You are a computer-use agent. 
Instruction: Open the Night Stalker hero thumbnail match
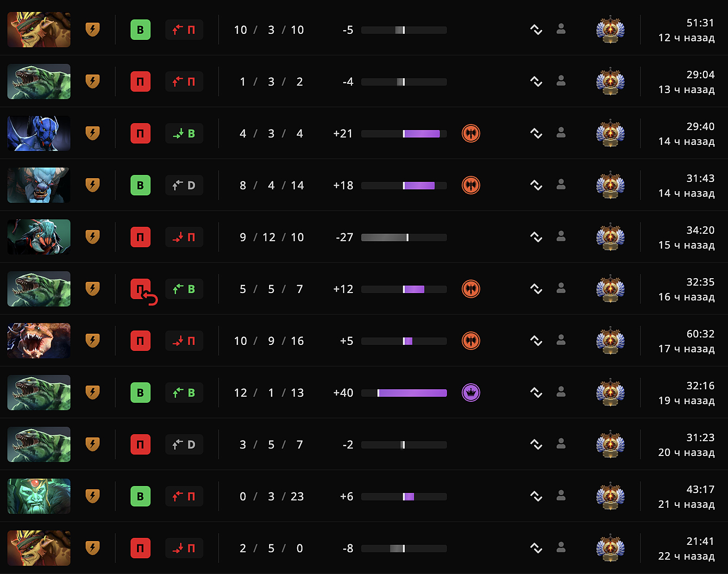click(x=39, y=133)
